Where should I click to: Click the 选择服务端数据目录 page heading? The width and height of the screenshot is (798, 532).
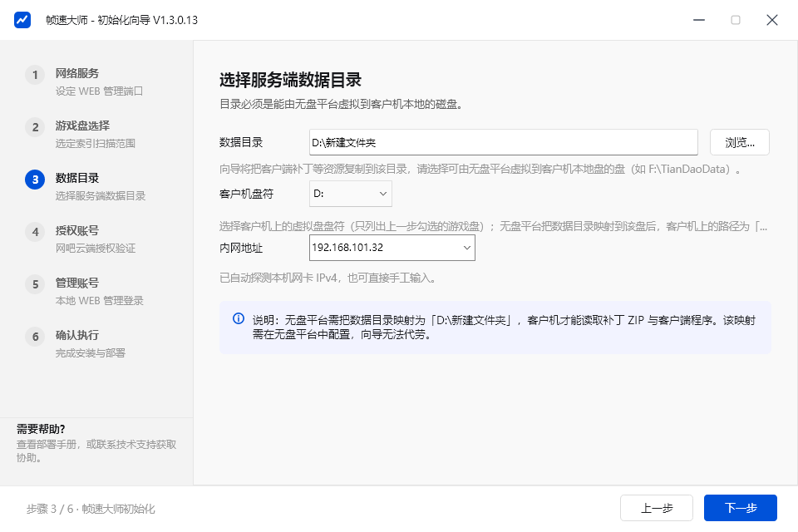coord(290,80)
